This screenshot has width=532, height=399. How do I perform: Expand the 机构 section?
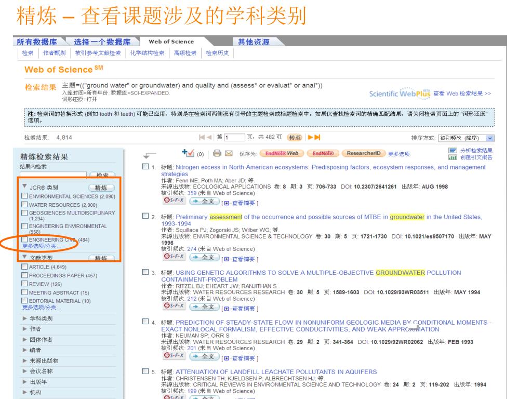[24, 392]
